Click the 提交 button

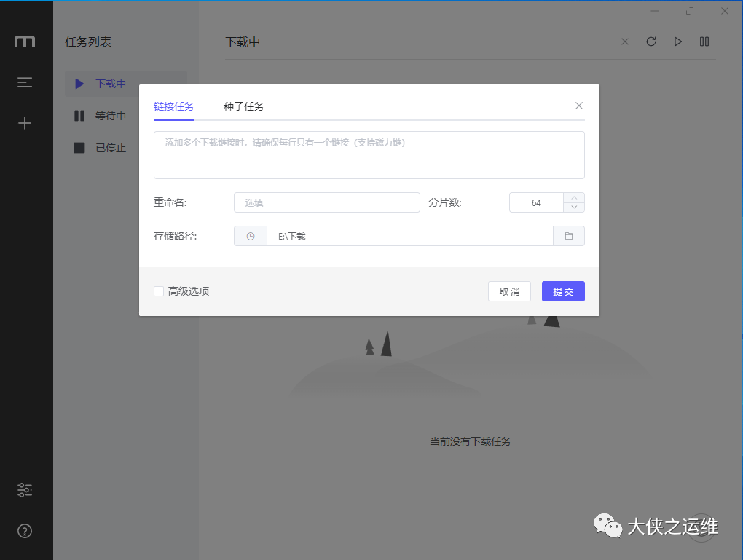click(x=563, y=291)
